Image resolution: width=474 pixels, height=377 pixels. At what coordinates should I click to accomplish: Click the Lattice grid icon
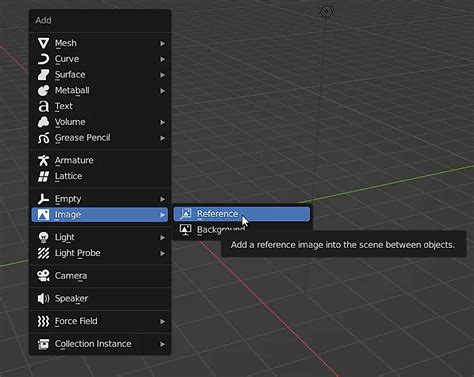(x=43, y=176)
